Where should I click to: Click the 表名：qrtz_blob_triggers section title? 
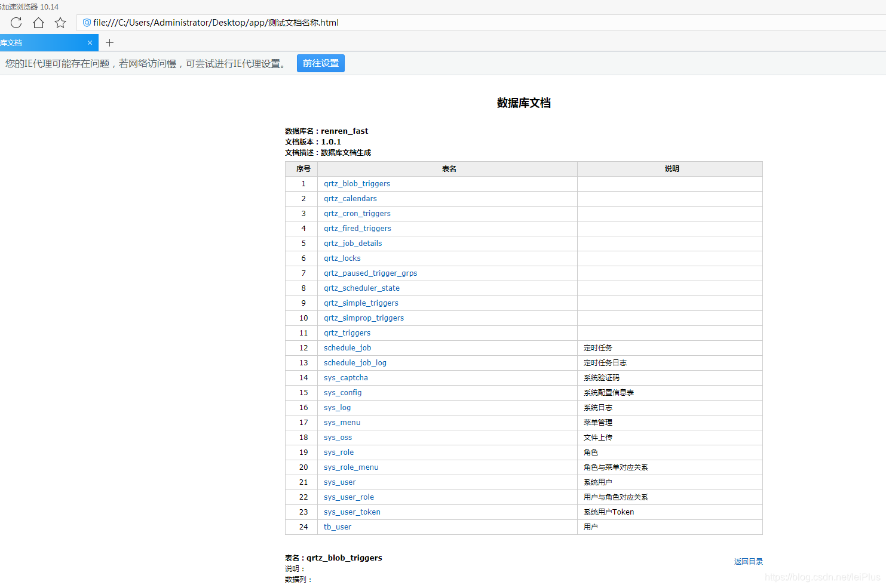click(333, 558)
